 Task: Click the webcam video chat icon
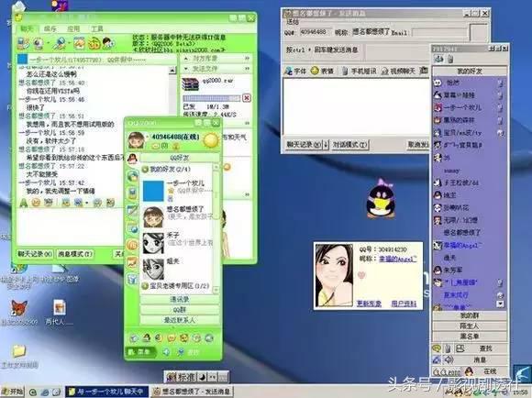(38, 43)
